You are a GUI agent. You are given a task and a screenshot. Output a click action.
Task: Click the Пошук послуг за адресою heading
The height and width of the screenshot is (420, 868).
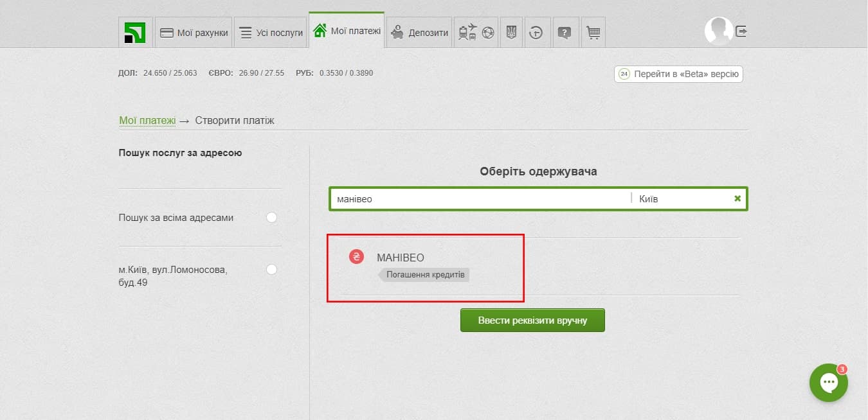pyautogui.click(x=181, y=153)
